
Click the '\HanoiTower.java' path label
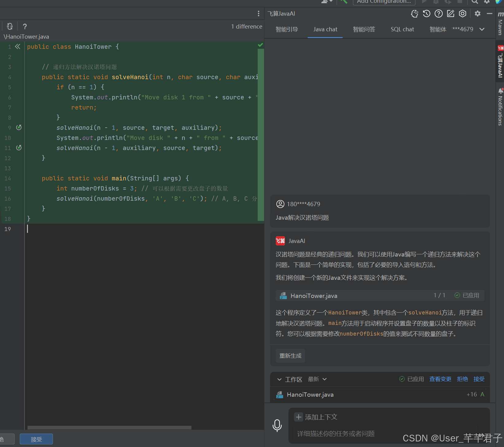26,37
